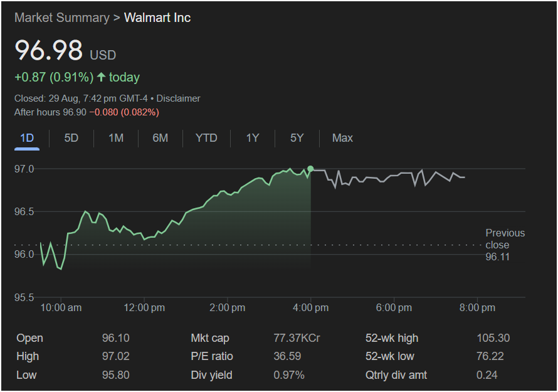This screenshot has width=558, height=392.
Task: Click the 12:00 pm axis label
Action: point(144,307)
